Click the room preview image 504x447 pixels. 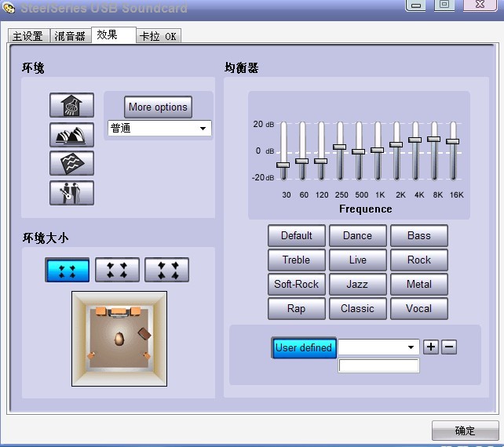pos(119,339)
